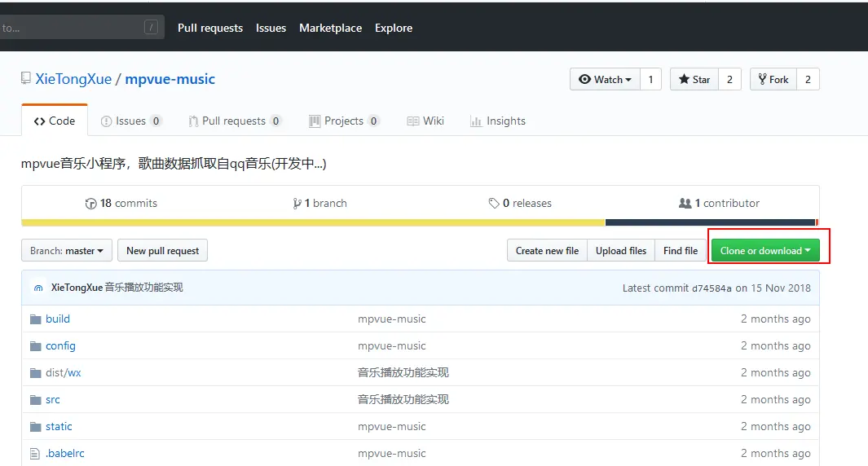Screen dimensions: 868x466
Task: Open the src folder
Action: (x=53, y=399)
